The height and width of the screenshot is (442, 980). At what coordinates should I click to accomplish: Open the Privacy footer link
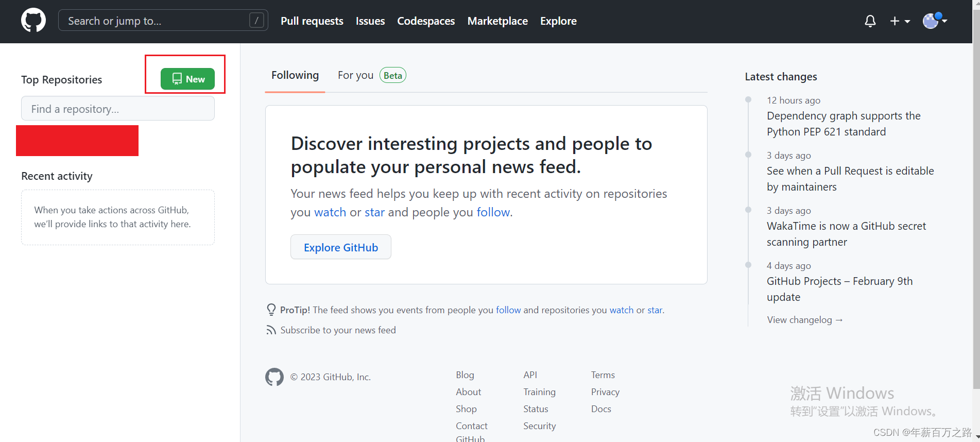605,392
